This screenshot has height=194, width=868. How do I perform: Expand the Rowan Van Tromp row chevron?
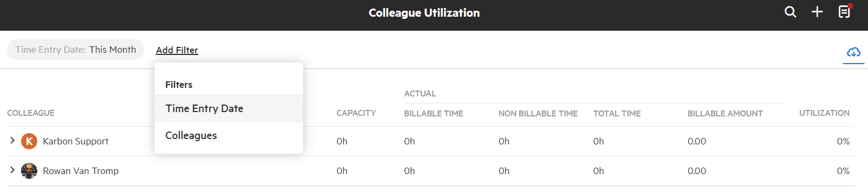click(x=12, y=170)
